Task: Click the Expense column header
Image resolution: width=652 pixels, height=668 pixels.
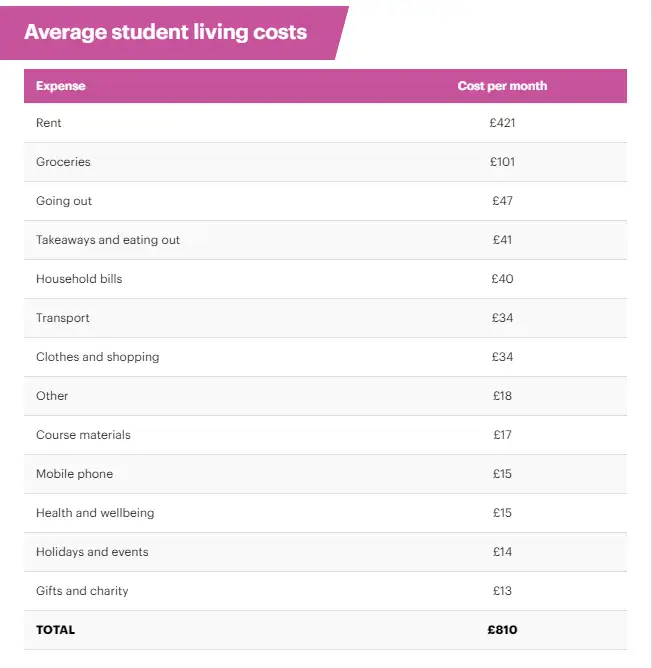Action: [61, 86]
